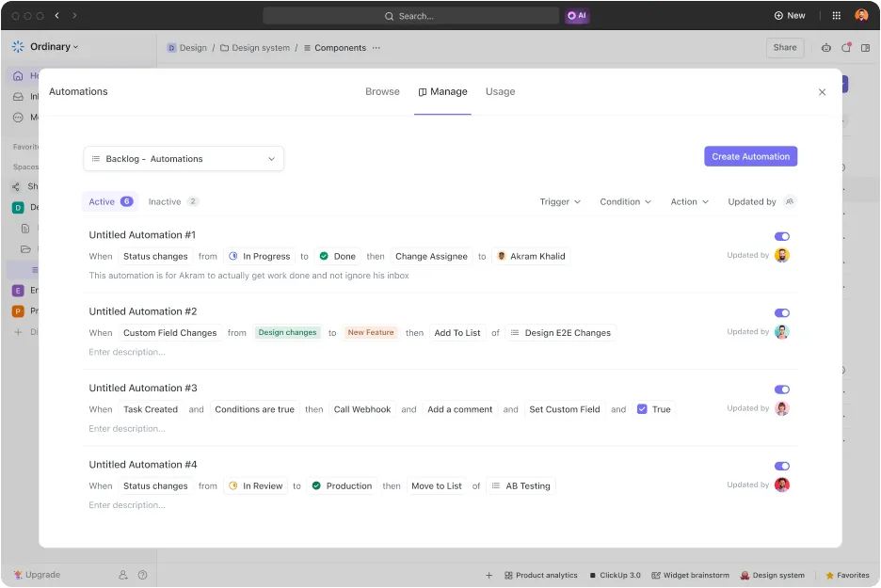
Task: Show the Active automations tab
Action: click(x=110, y=201)
